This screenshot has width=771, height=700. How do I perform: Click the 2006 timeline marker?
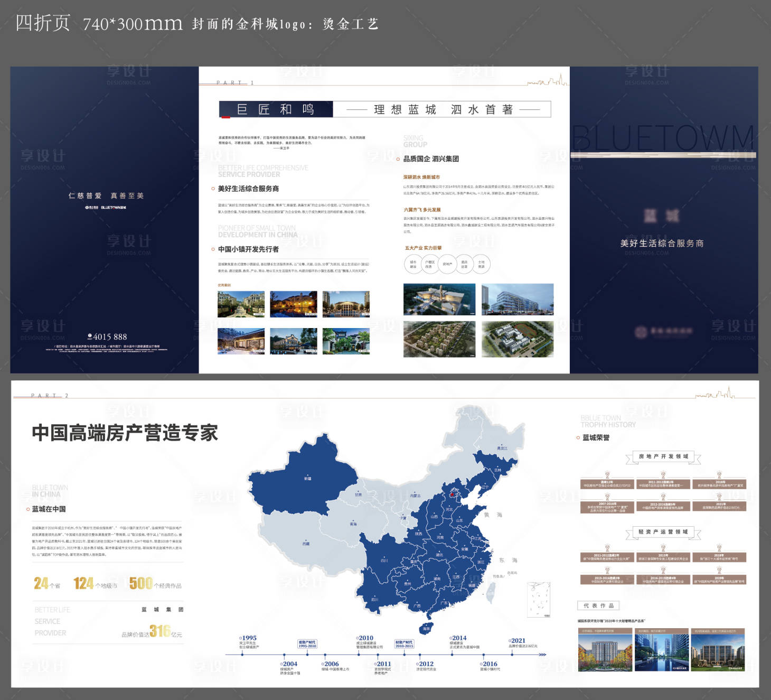330,664
